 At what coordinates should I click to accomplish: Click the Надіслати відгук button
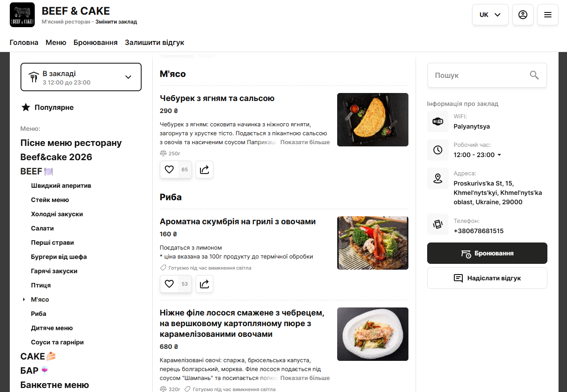487,278
